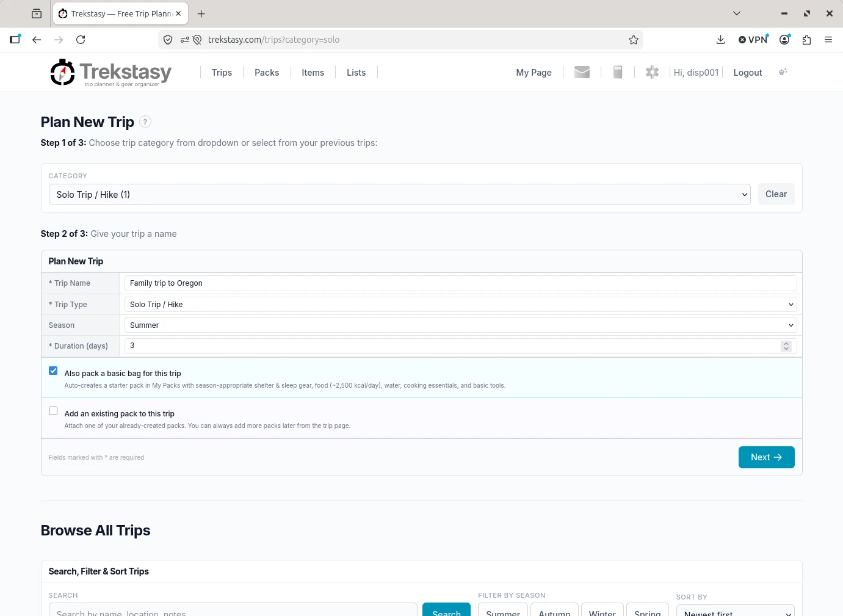Click the search trips text box
The image size is (843, 616).
click(233, 610)
